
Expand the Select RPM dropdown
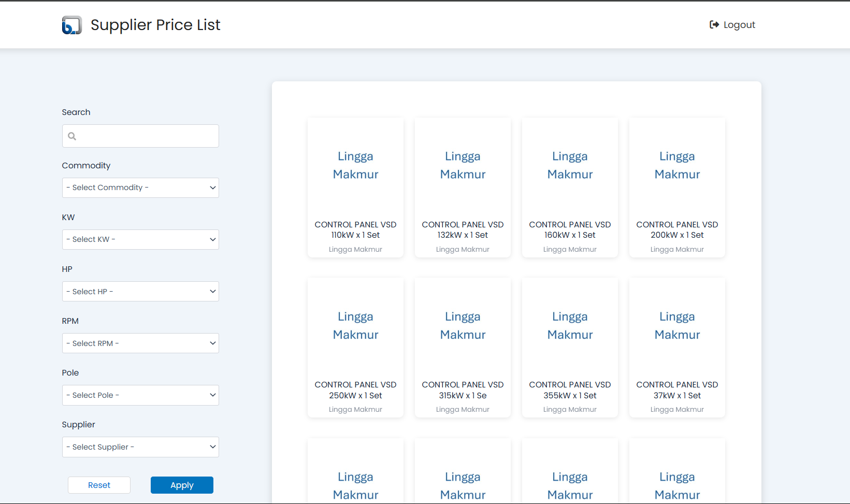pyautogui.click(x=140, y=343)
